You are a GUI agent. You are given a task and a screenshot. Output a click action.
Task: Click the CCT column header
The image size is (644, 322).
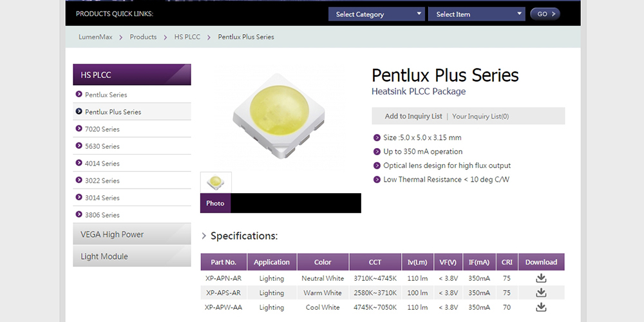(x=375, y=262)
